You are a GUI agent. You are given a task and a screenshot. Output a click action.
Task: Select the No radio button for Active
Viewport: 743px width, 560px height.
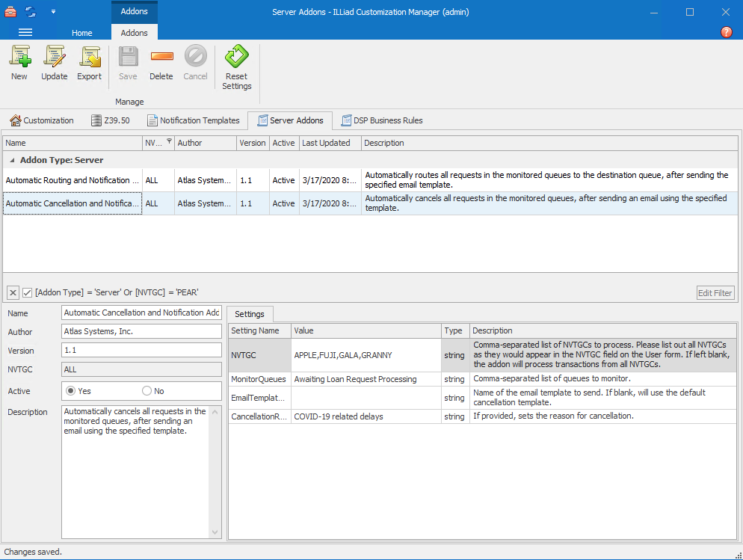pos(147,391)
